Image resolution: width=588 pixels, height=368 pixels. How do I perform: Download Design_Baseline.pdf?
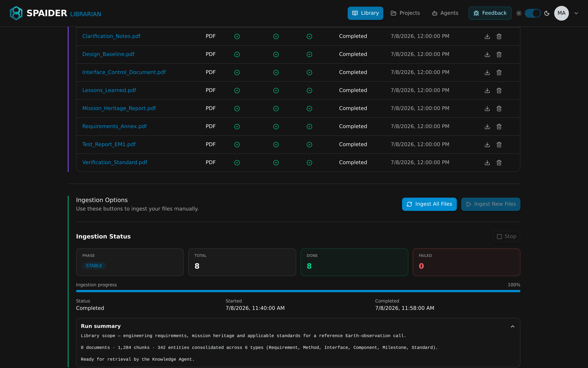coord(487,54)
